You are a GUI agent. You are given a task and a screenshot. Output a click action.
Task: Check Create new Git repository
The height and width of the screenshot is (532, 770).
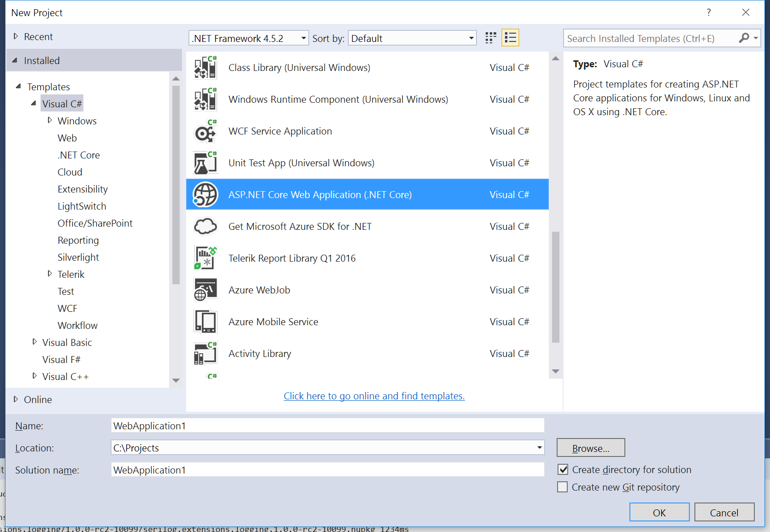tap(562, 487)
